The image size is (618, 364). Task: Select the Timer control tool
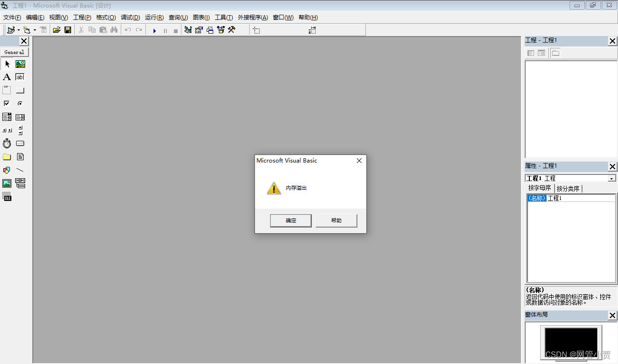7,144
